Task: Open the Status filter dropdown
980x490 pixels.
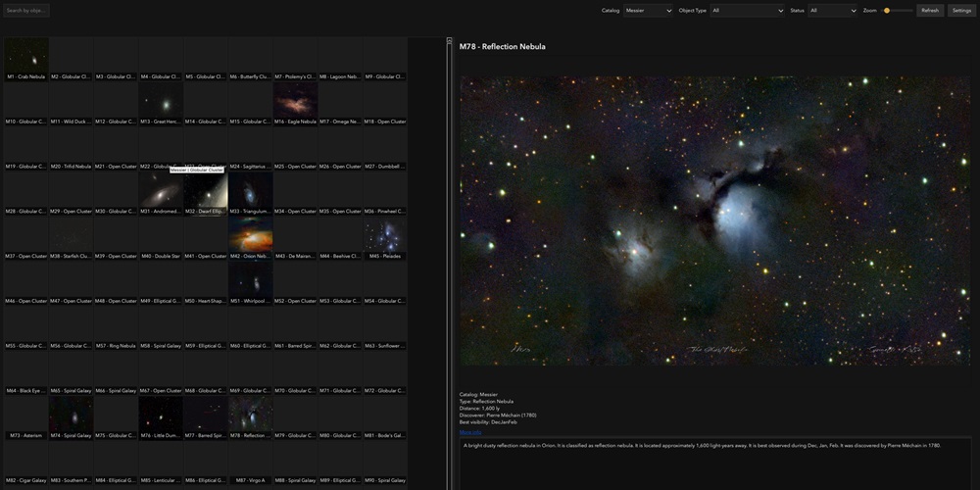Action: coord(832,11)
